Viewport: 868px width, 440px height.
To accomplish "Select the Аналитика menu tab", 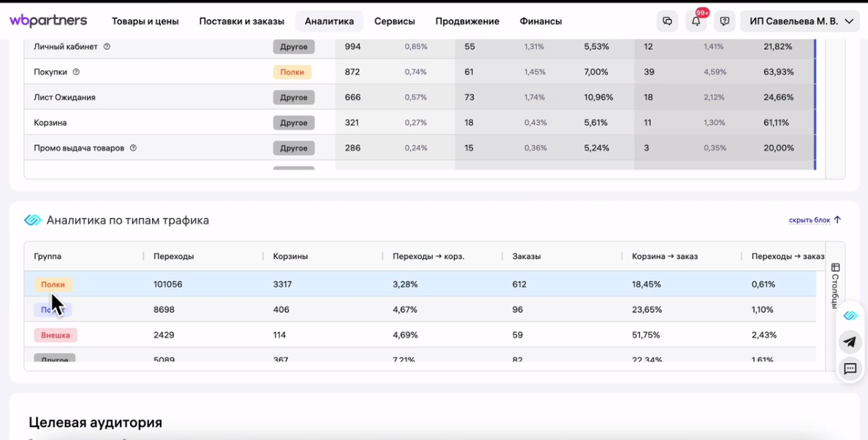I will (x=330, y=22).
